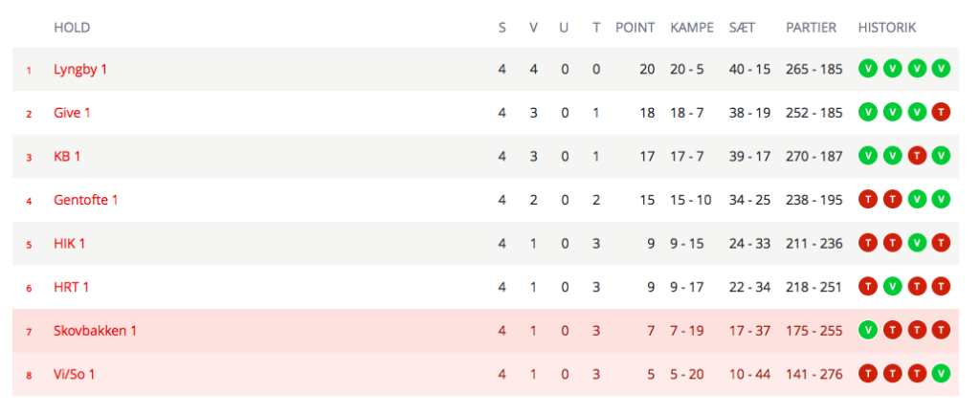Image resolution: width=980 pixels, height=415 pixels.
Task: Click the HOLD column header
Action: pyautogui.click(x=72, y=28)
